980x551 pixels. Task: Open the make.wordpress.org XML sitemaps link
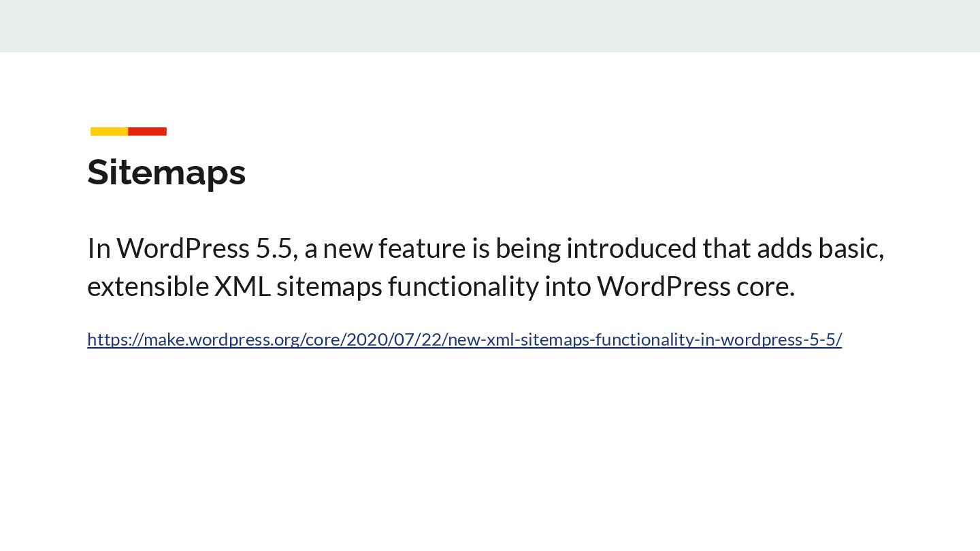(465, 339)
